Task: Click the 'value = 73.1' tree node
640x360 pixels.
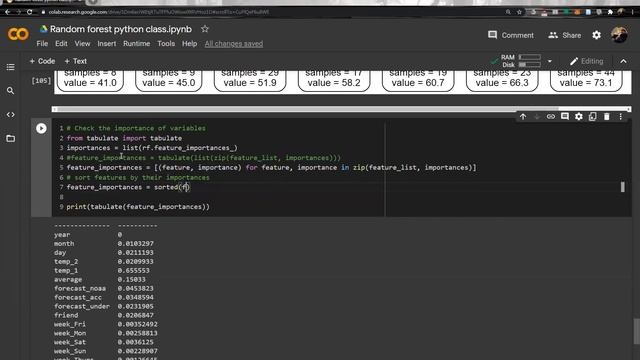Action: (x=586, y=83)
